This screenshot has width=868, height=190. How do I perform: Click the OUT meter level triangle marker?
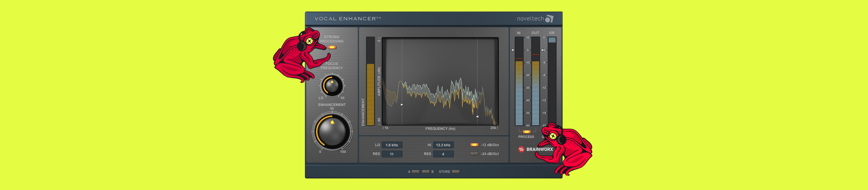[542, 50]
